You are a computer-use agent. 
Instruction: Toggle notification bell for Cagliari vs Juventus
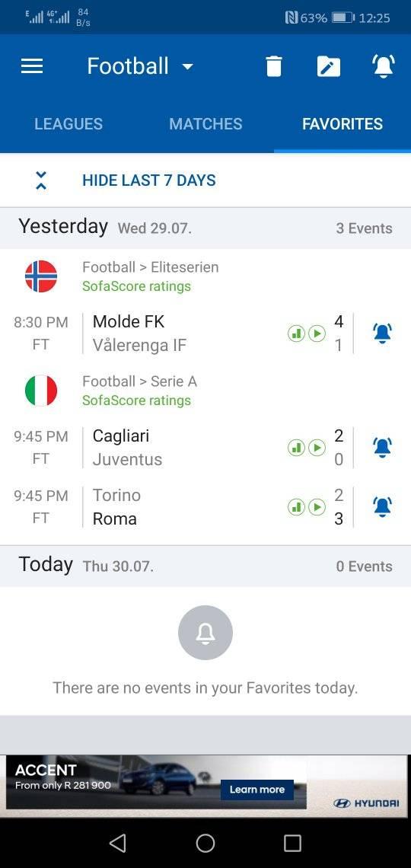[x=382, y=447]
